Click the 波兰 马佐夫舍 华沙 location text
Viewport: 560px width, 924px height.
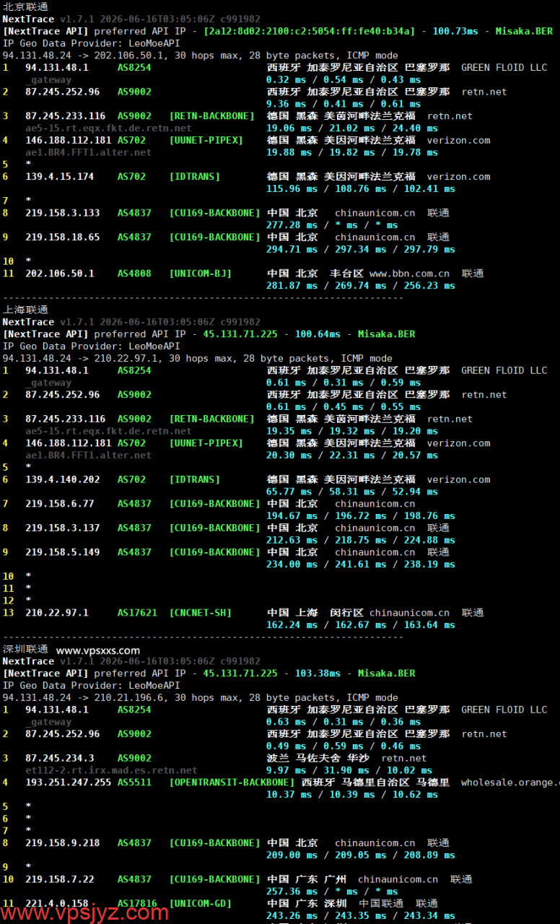(318, 759)
